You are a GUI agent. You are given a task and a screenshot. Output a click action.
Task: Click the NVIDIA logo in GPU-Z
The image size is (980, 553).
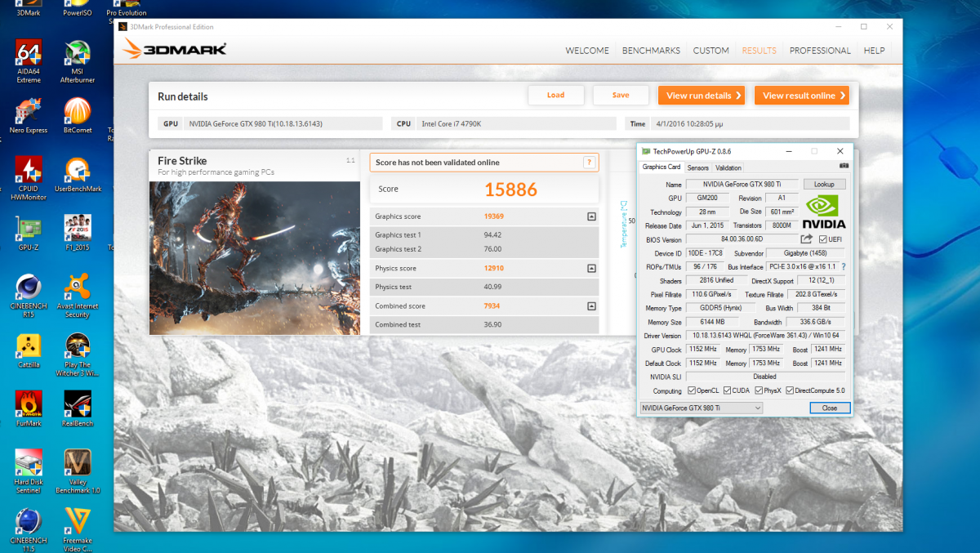824,212
